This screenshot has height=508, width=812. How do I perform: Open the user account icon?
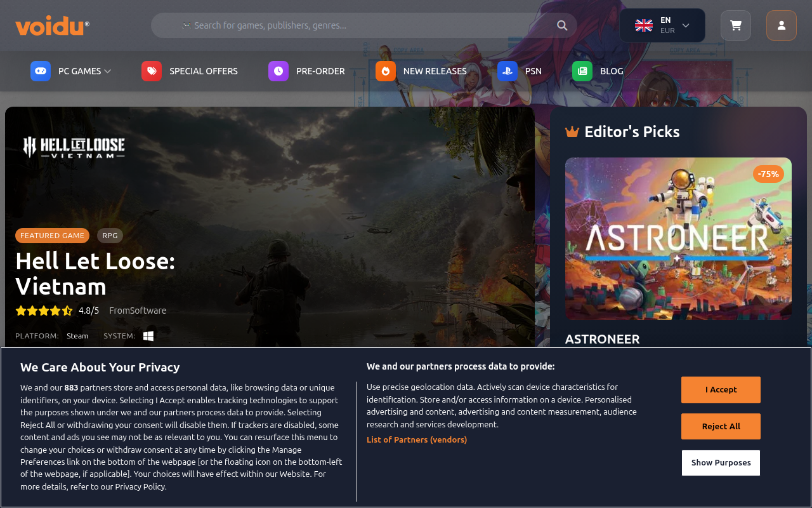[782, 25]
